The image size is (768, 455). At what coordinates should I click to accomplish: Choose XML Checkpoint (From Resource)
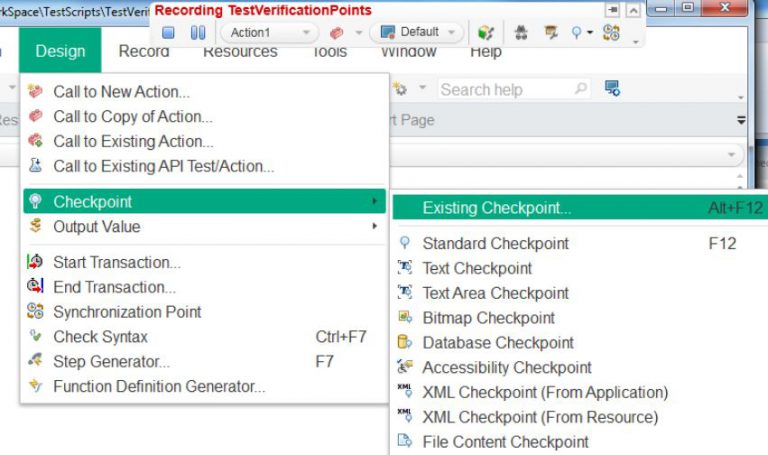pyautogui.click(x=580, y=417)
